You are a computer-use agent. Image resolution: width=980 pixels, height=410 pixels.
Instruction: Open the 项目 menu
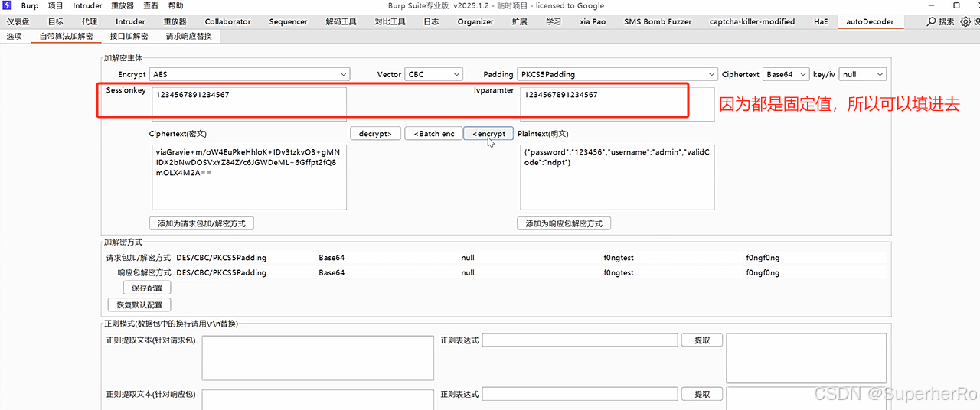coord(56,5)
